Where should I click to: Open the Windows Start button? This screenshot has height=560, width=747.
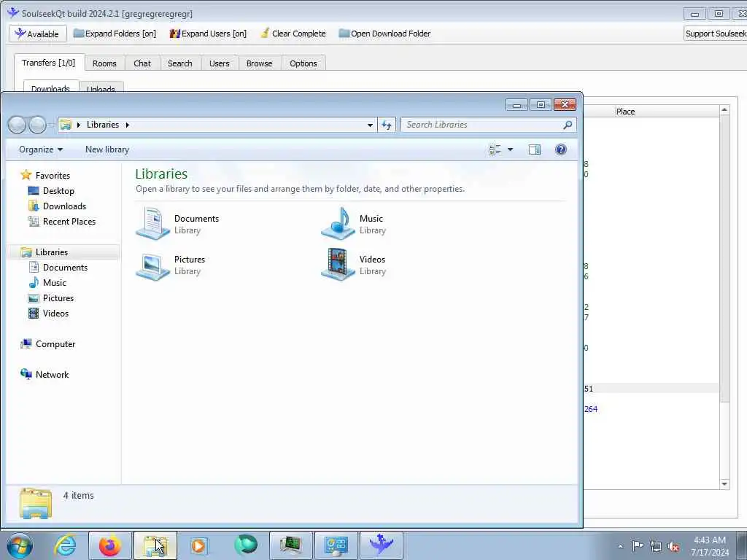(x=20, y=545)
